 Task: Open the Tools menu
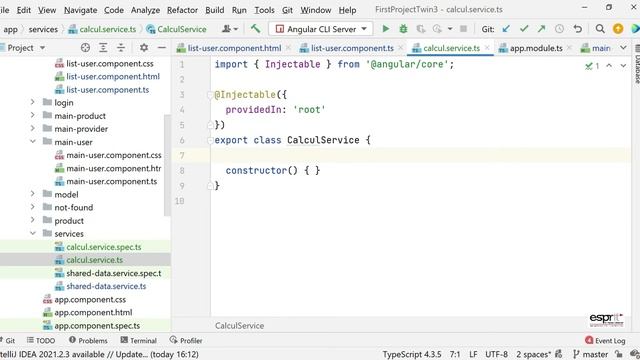[264, 10]
